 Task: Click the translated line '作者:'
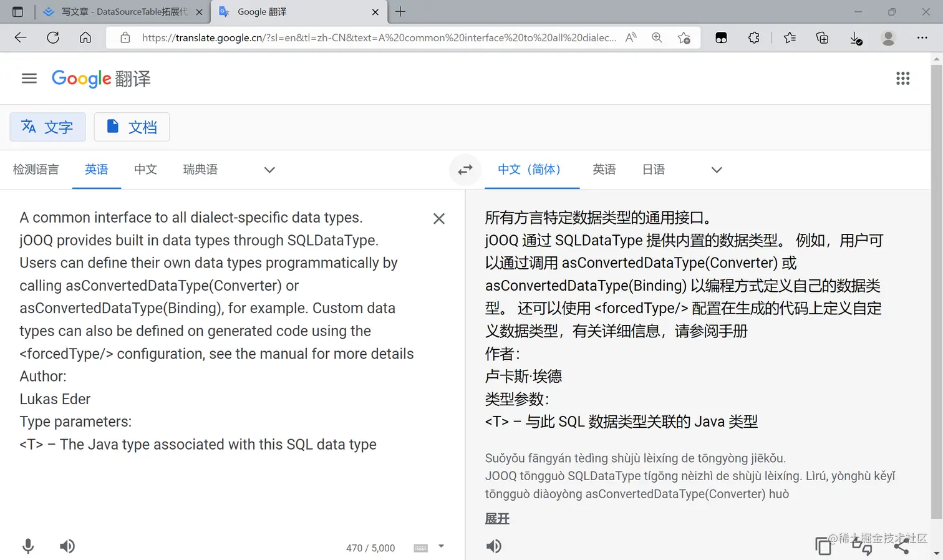click(502, 354)
